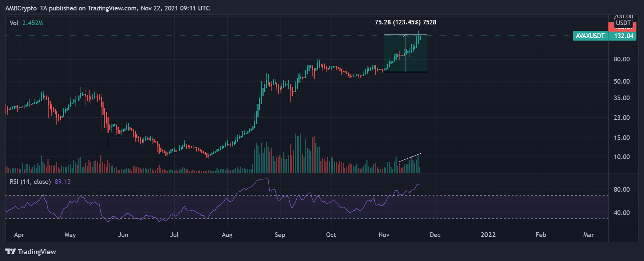The image size is (644, 261).
Task: Click the Apr label on time axis
Action: click(x=19, y=235)
